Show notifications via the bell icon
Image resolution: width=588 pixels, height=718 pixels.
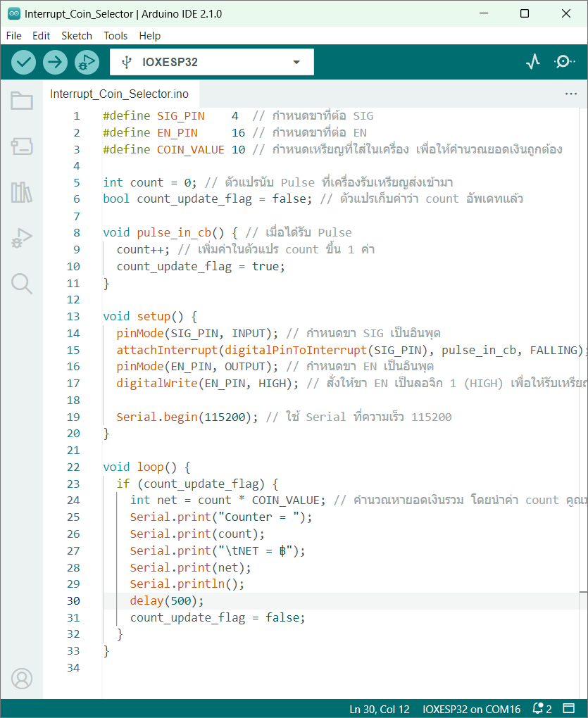[x=542, y=709]
